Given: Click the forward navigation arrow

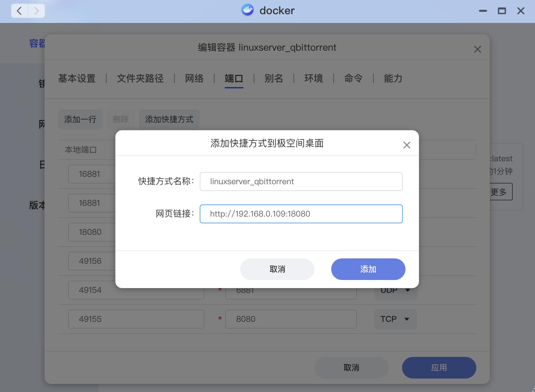Looking at the screenshot, I should 36,11.
